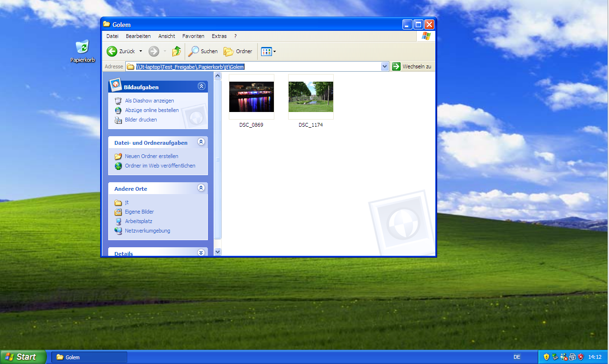Click the Wechseln zu go button
The image size is (609, 364).
point(412,67)
